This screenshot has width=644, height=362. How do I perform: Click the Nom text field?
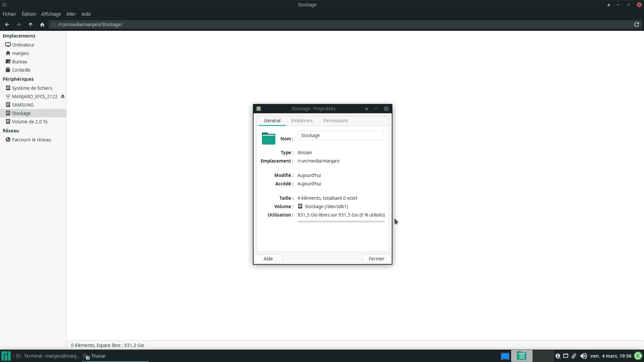(x=341, y=135)
